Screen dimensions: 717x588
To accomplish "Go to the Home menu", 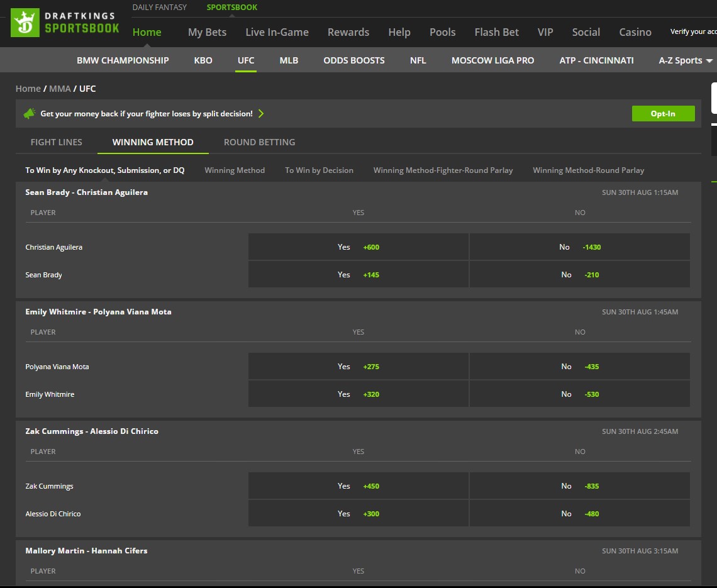I will 147,32.
